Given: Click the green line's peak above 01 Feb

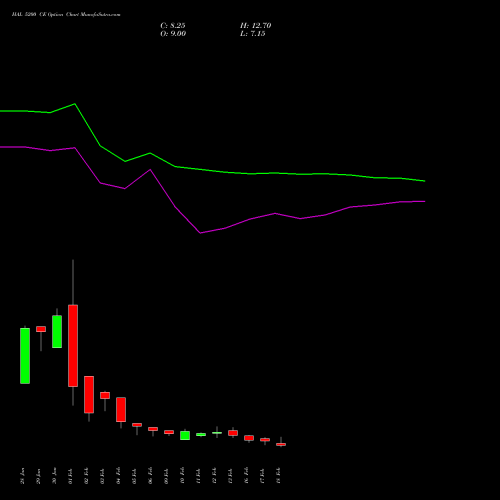Looking at the screenshot, I should tap(75, 104).
